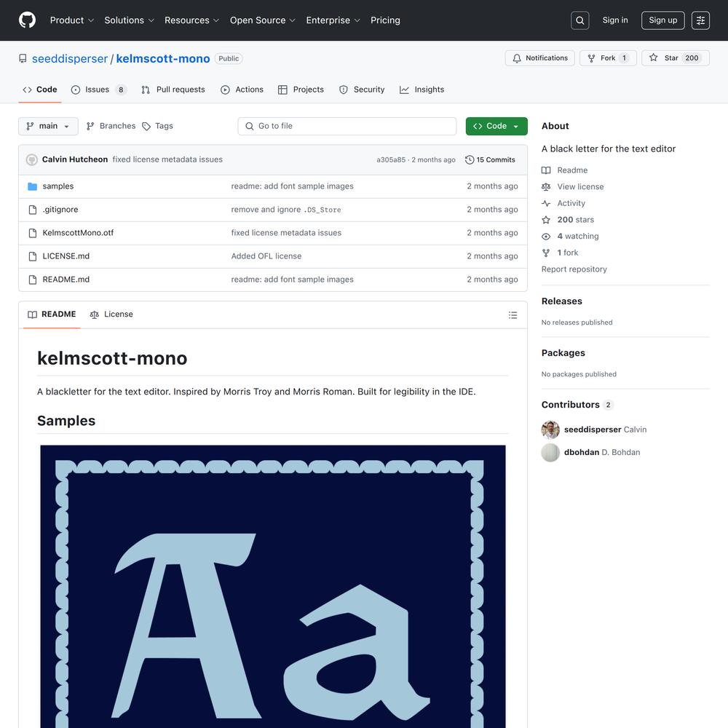Open the Projects tab
This screenshot has width=728, height=728.
301,90
